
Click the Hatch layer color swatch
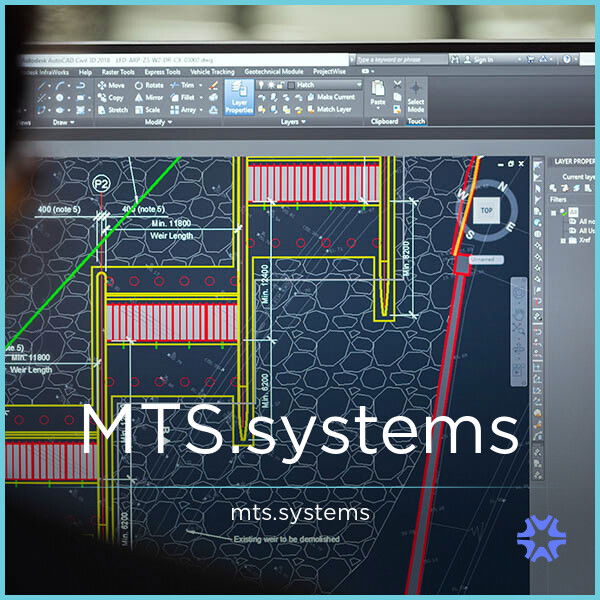pyautogui.click(x=291, y=85)
